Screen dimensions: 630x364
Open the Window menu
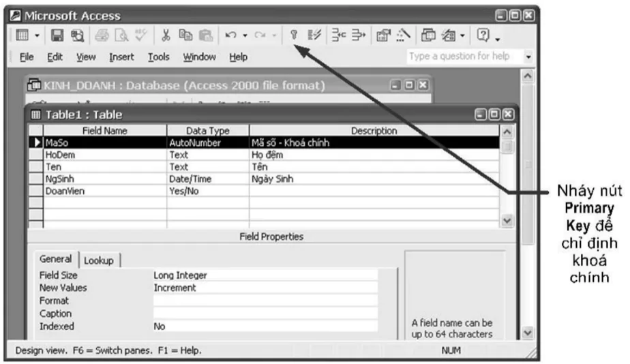click(199, 57)
